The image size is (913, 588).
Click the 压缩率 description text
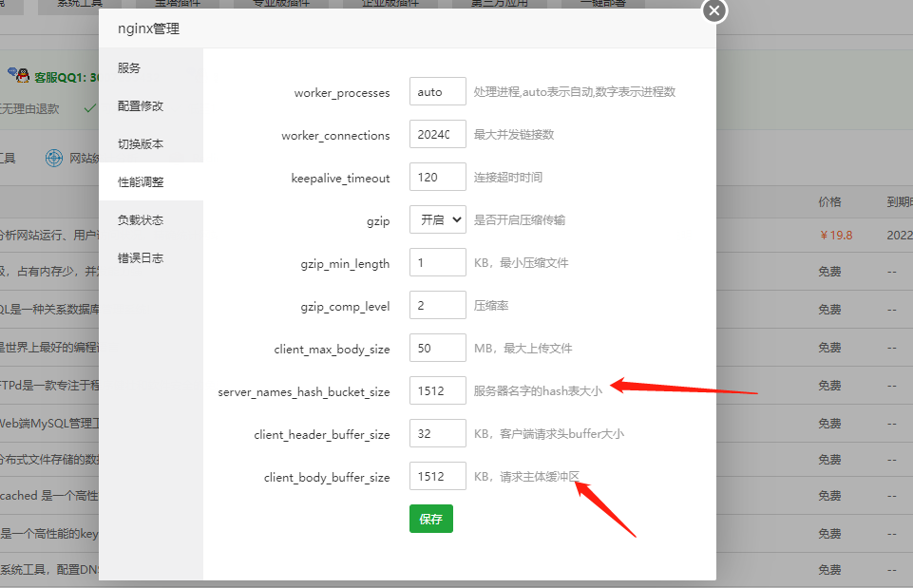point(491,306)
